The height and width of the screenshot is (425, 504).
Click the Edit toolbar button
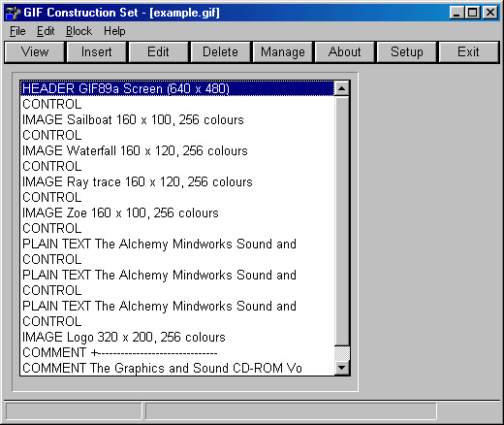[158, 51]
